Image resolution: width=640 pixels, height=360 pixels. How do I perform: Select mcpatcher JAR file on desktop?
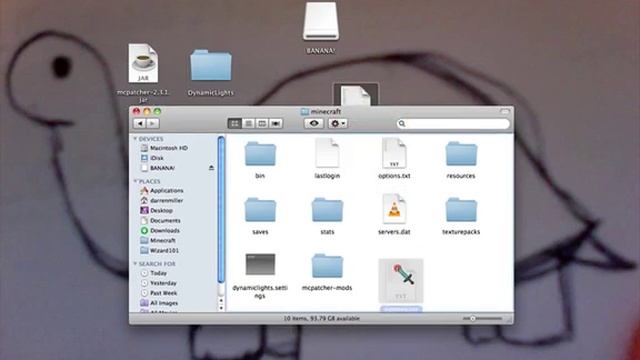[x=143, y=64]
